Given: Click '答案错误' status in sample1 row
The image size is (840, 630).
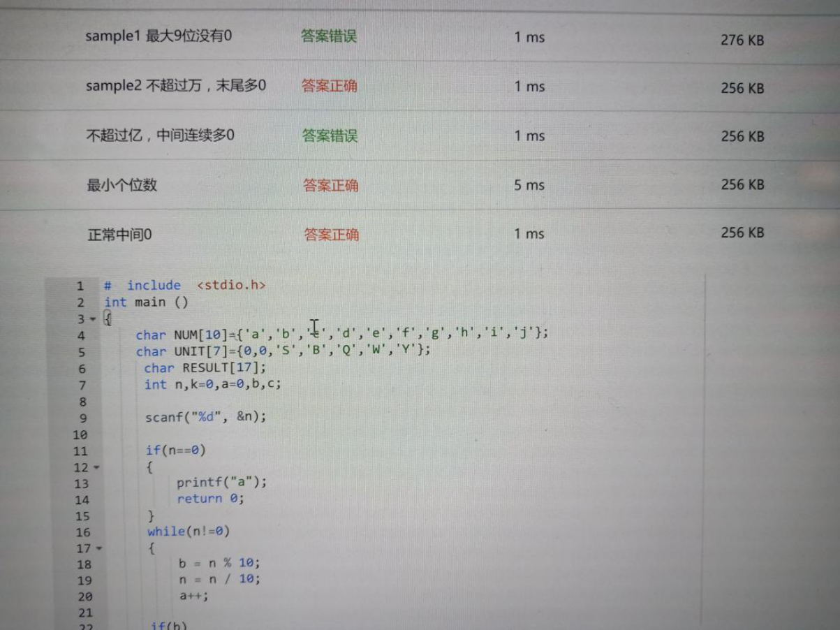Looking at the screenshot, I should [329, 36].
